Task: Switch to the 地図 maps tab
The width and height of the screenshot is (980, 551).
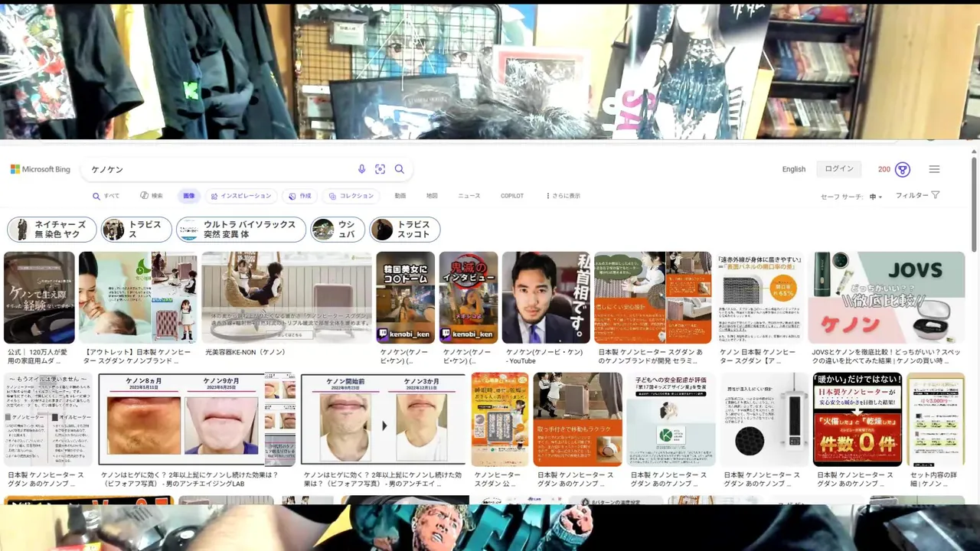Action: tap(432, 196)
